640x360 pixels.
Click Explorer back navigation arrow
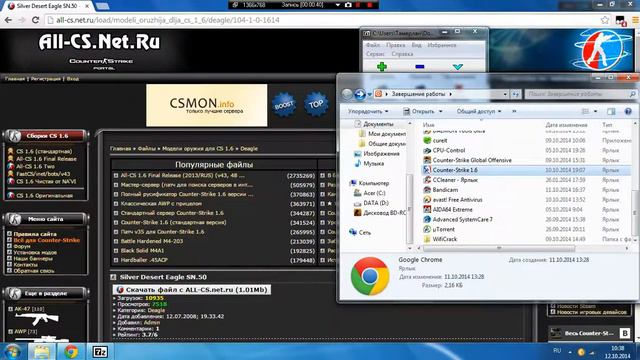tap(347, 94)
